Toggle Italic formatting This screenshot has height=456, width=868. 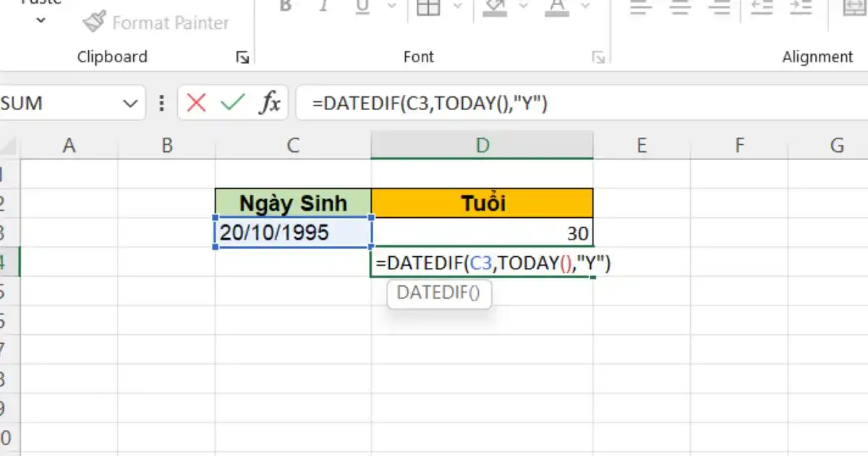click(x=324, y=7)
